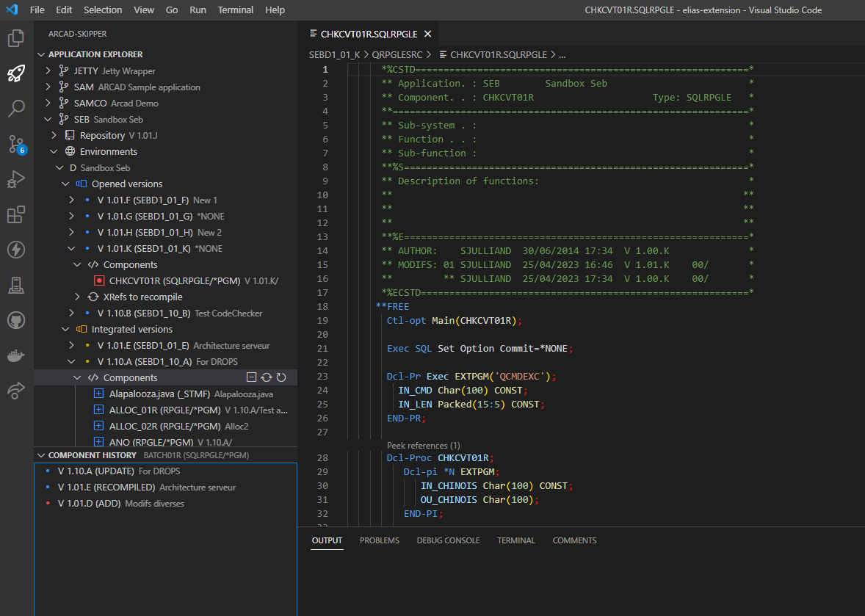This screenshot has width=865, height=616.
Task: Switch to the Debug Console tab
Action: (x=448, y=540)
